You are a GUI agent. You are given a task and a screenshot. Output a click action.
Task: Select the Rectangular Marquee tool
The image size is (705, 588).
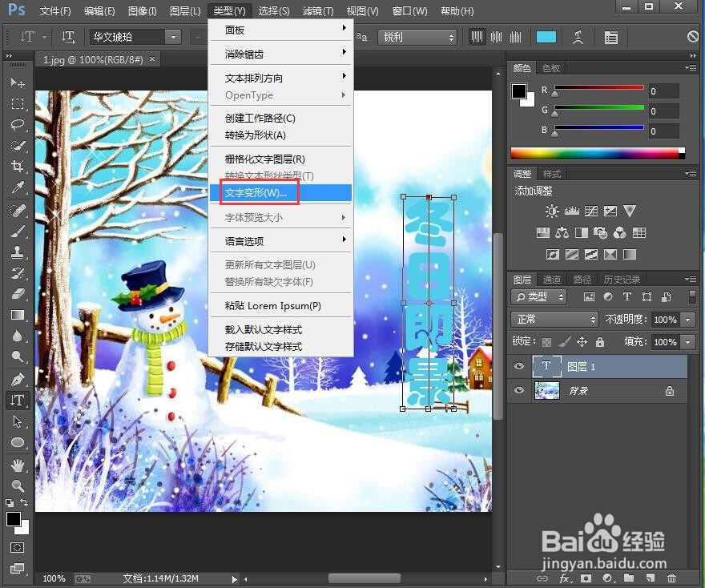pos(17,104)
